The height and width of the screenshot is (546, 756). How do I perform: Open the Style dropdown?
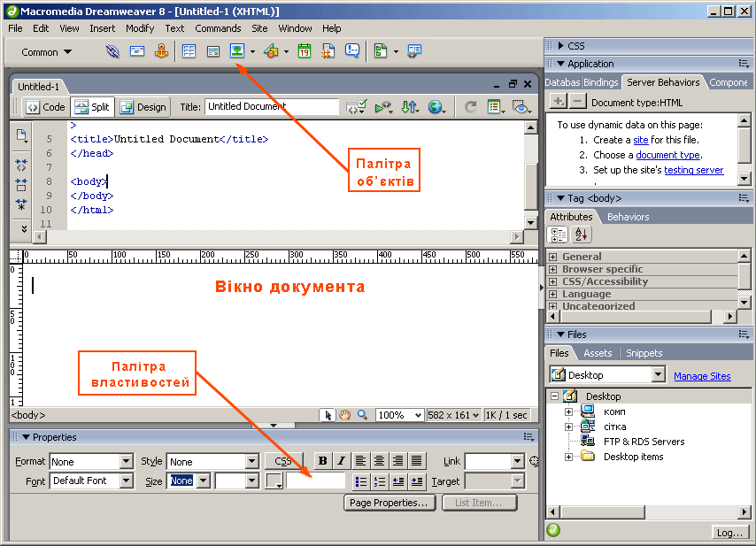[252, 461]
